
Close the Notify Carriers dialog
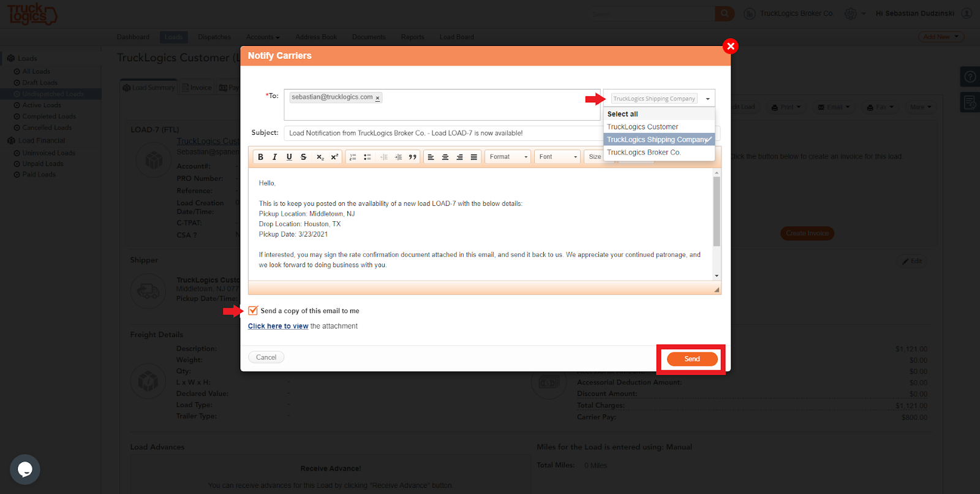point(730,46)
